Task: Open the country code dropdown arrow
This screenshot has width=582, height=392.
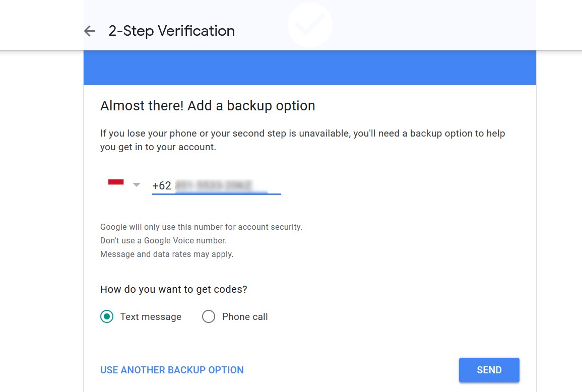Action: 136,185
